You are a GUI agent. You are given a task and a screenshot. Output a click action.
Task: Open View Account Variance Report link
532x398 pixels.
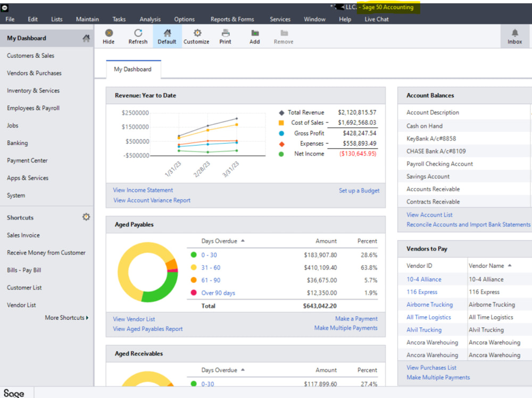[152, 200]
